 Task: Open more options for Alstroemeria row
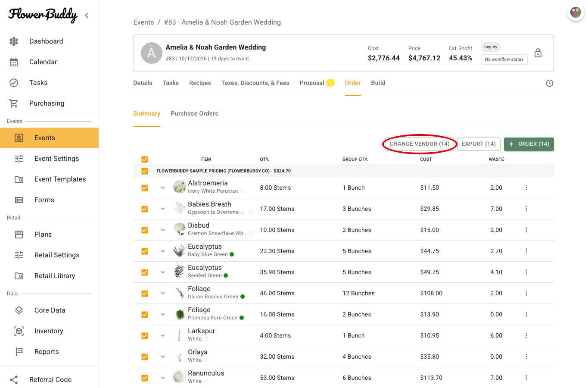coord(526,188)
